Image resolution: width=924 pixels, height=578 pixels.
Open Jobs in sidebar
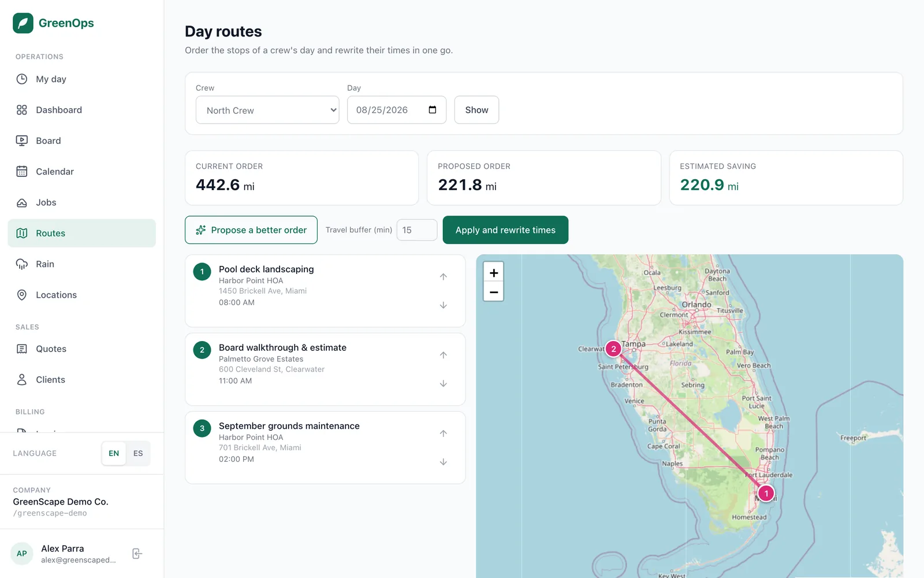(x=81, y=202)
